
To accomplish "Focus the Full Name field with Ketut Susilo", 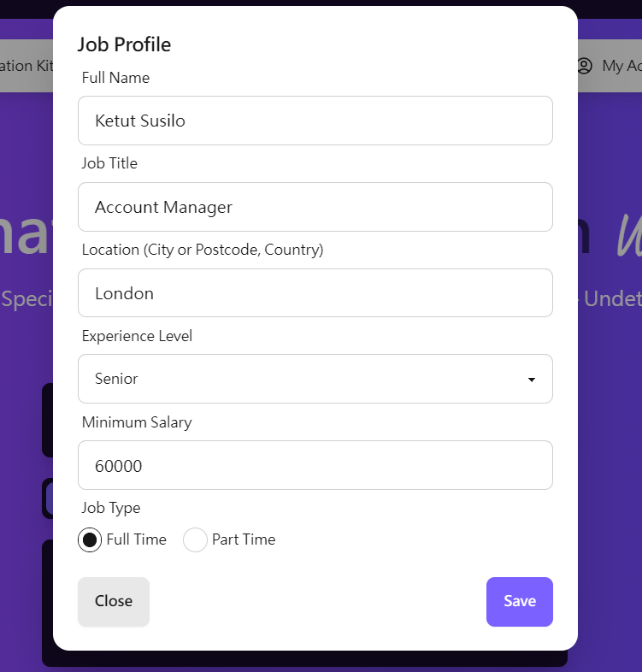I will 315,121.
